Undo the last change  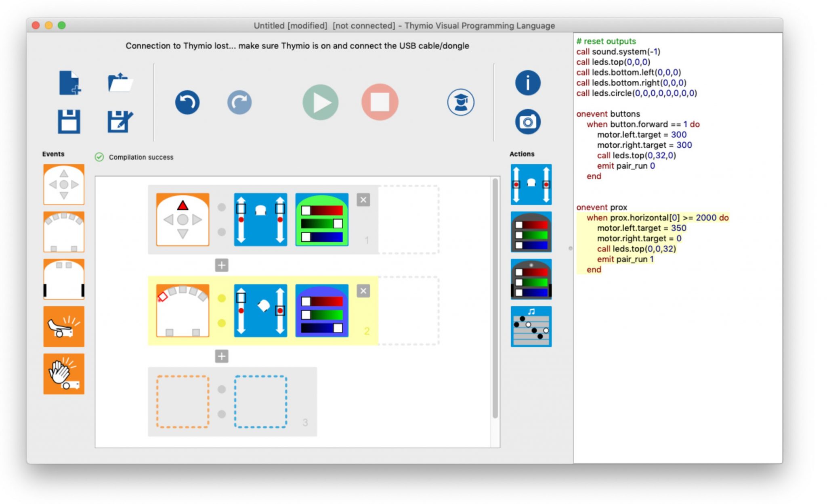[187, 102]
